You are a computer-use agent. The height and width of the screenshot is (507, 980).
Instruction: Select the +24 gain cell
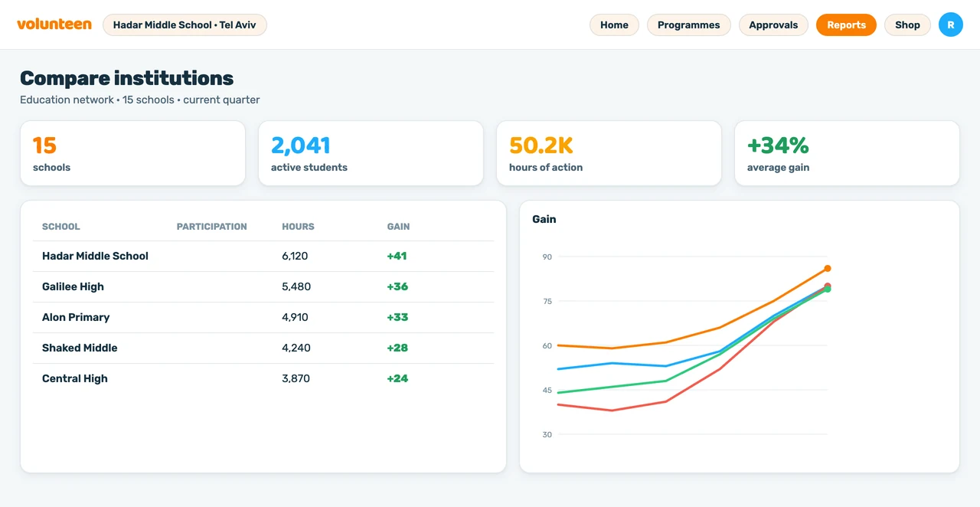397,378
